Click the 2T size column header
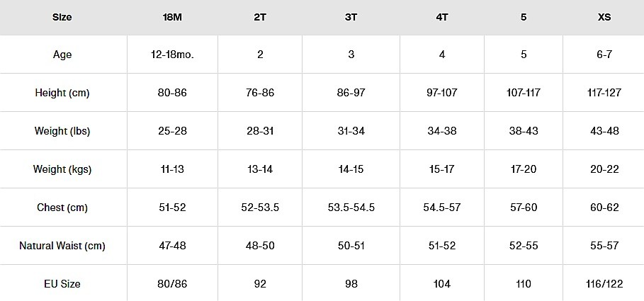 pos(260,17)
